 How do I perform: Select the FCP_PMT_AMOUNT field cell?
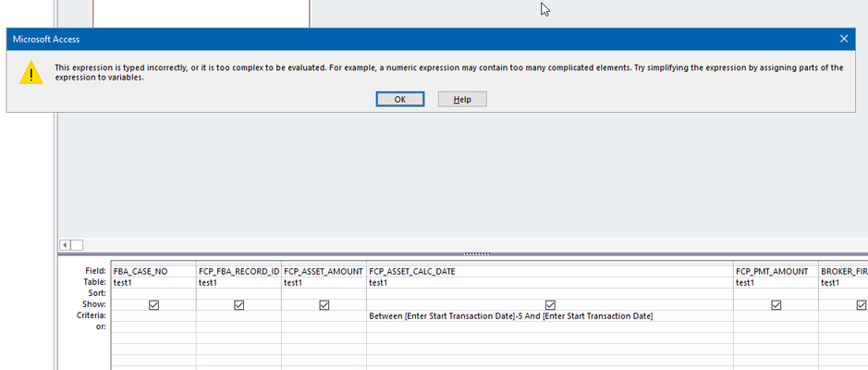click(776, 271)
